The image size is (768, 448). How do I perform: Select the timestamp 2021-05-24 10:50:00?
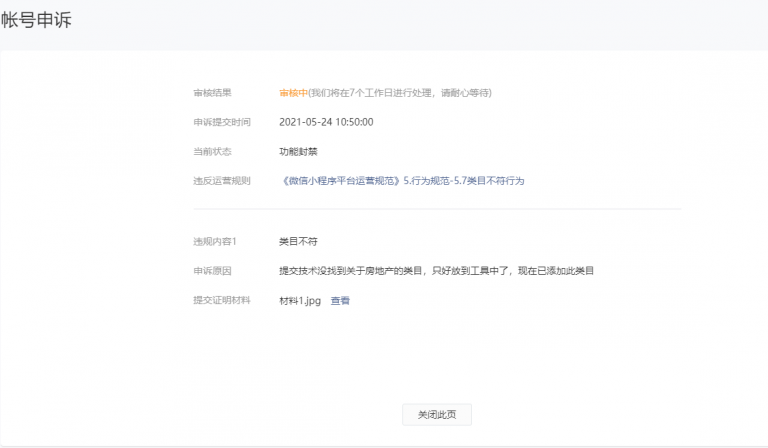tap(326, 122)
